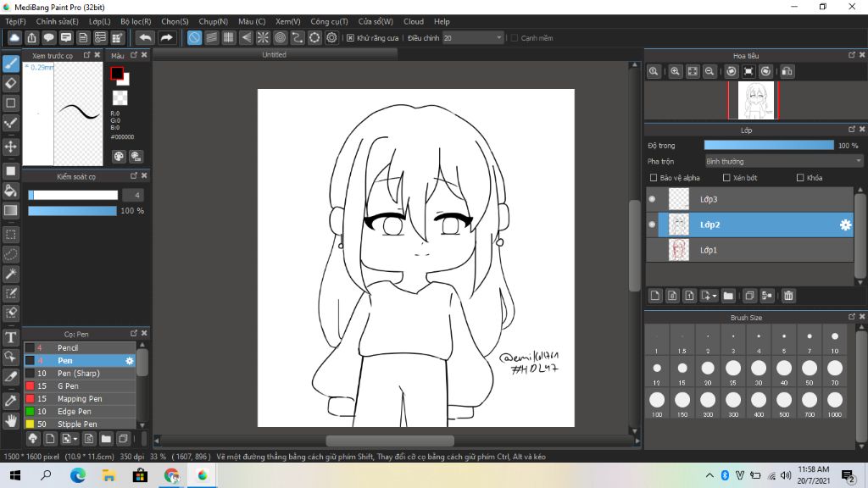This screenshot has height=488, width=868.
Task: Toggle visibility of layer Lớp3
Action: tap(652, 199)
